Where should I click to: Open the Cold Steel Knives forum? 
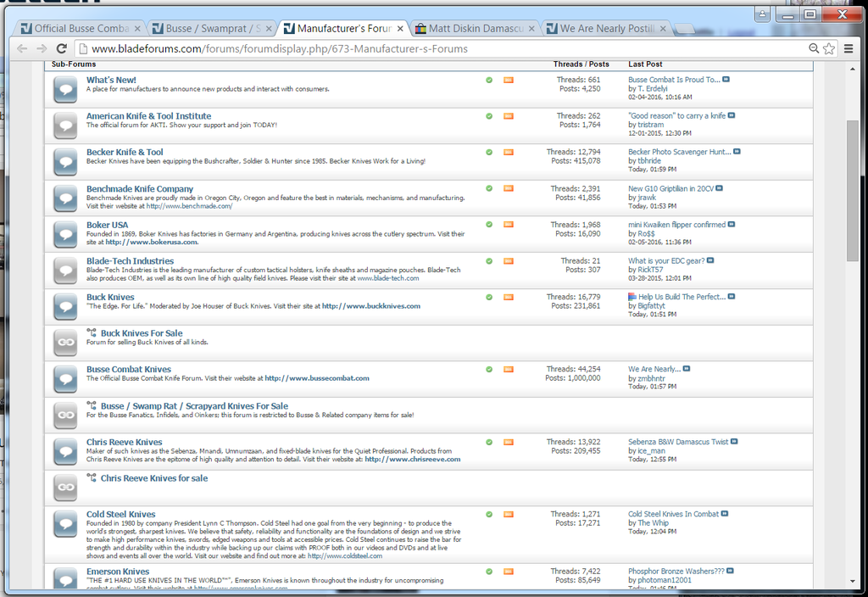[120, 515]
